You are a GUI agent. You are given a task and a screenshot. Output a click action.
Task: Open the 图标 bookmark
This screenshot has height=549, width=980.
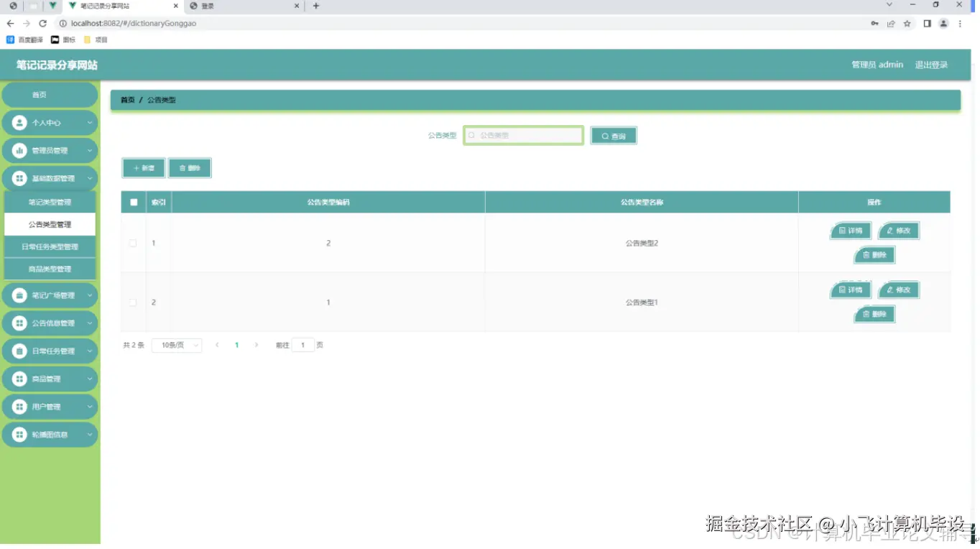click(x=63, y=40)
